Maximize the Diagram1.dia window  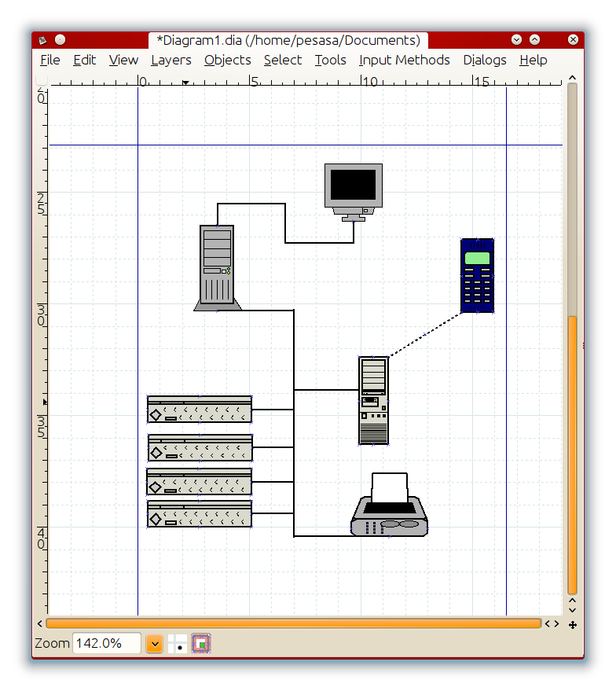tap(534, 39)
